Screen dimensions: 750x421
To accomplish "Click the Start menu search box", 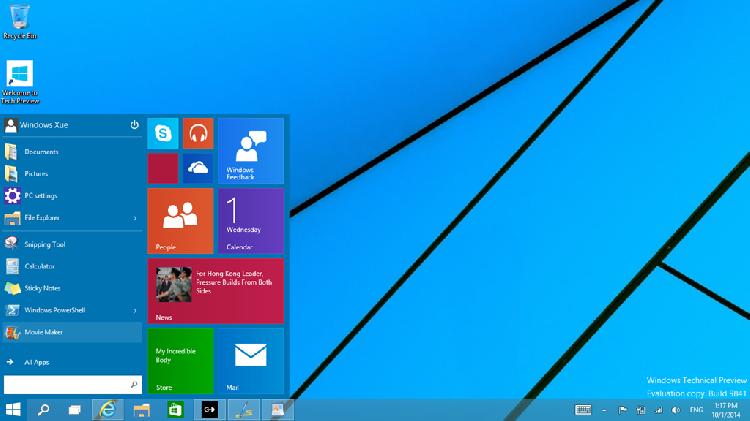I will (x=68, y=384).
